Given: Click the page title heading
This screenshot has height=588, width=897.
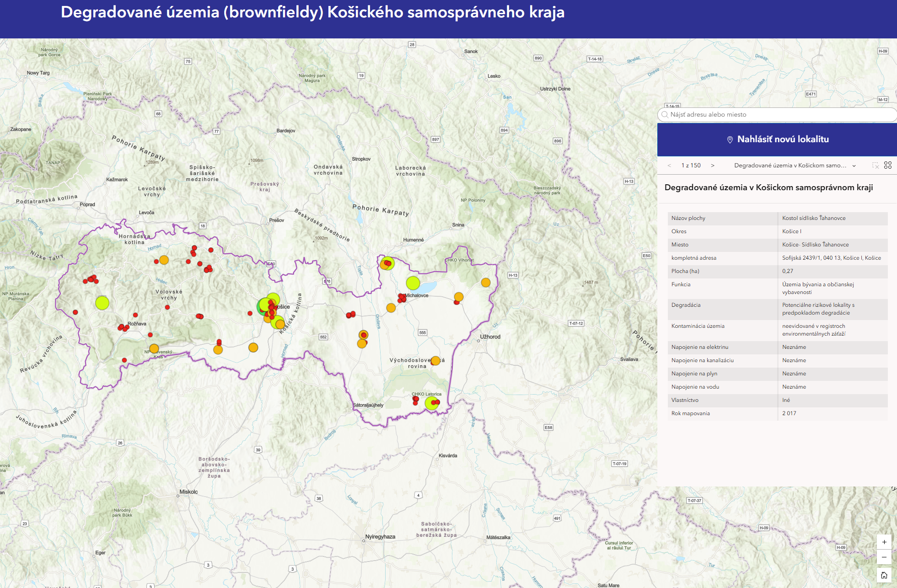Looking at the screenshot, I should (x=312, y=12).
